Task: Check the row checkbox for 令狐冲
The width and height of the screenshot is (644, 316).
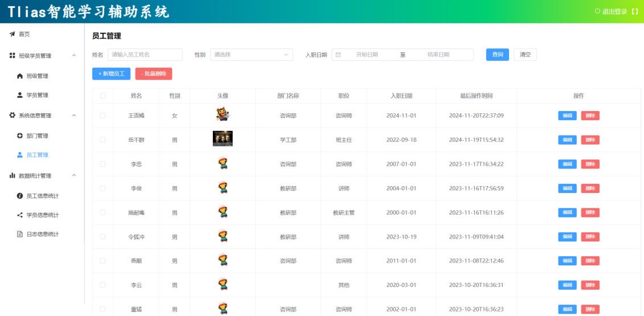Action: [102, 237]
